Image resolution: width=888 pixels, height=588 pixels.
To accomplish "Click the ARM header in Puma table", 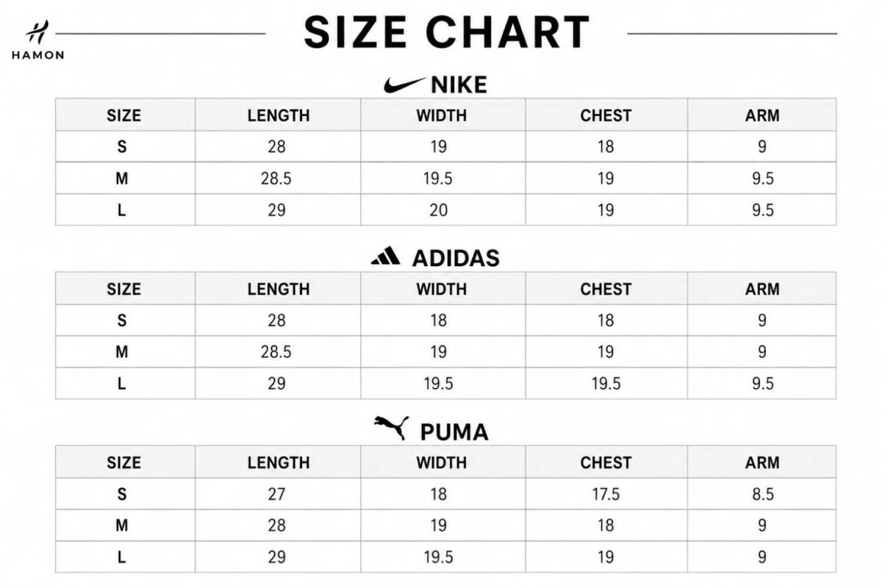I will 762,462.
